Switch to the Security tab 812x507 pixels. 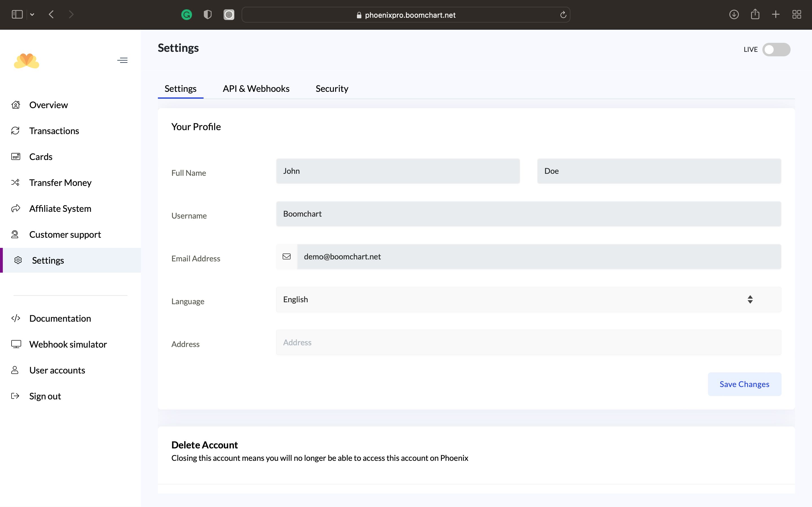click(x=332, y=88)
